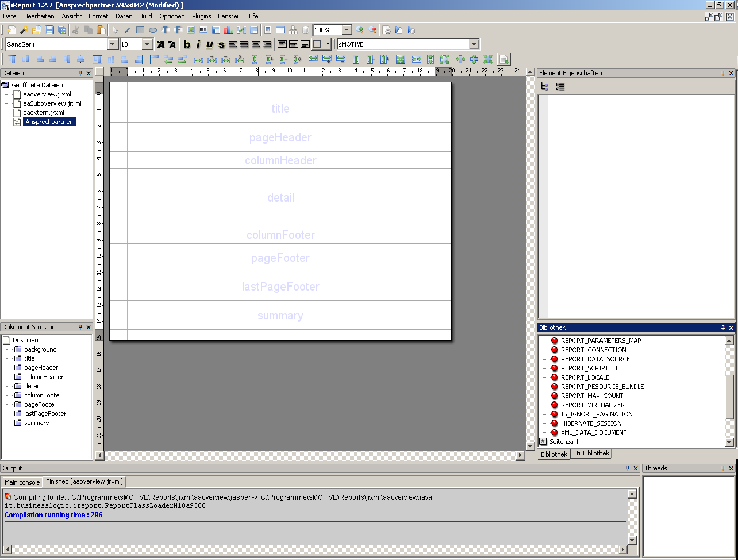Select the Image element tool
This screenshot has width=738, height=560.
191,30
